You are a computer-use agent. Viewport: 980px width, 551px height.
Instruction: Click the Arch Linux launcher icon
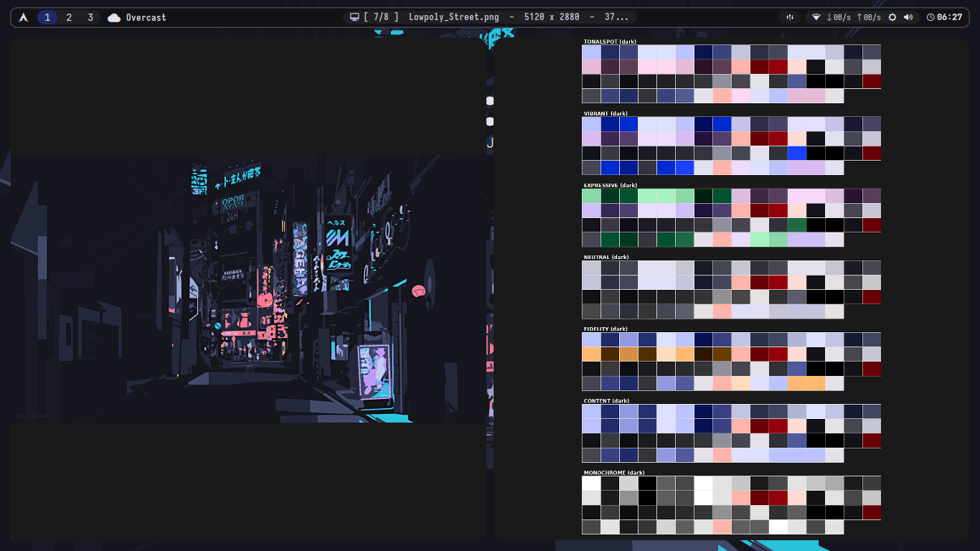coord(24,17)
